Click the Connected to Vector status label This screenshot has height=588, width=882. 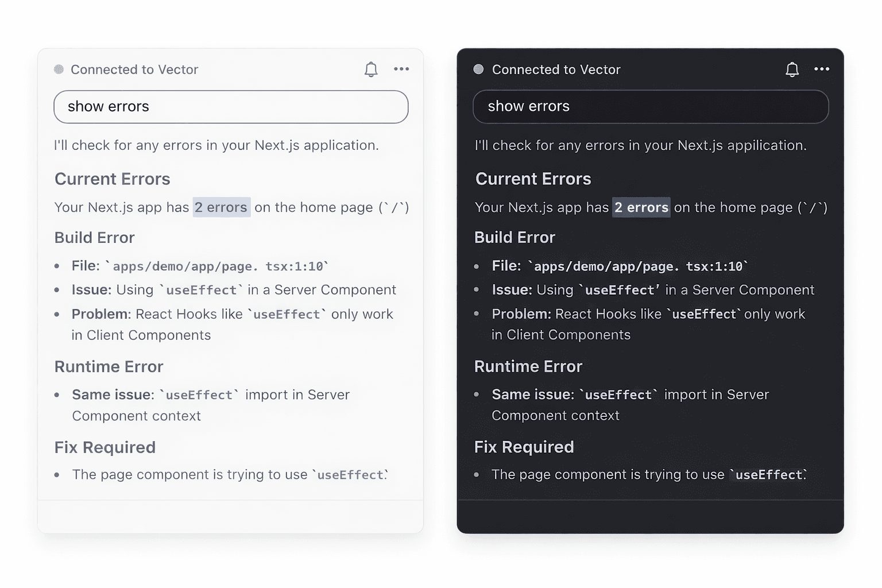pyautogui.click(x=134, y=69)
